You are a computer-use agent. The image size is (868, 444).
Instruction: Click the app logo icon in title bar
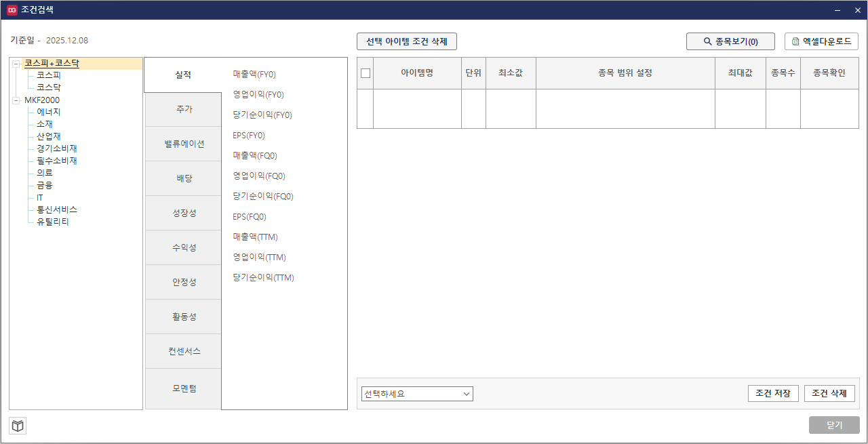[12, 9]
